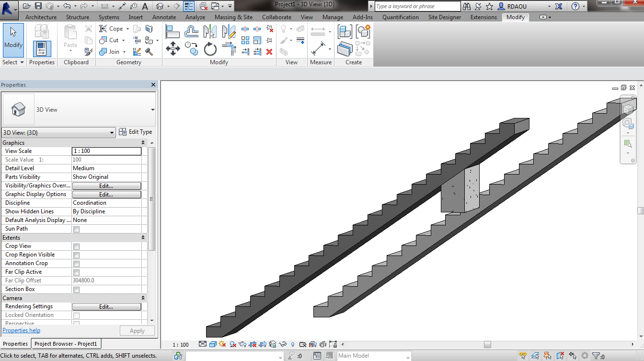Collapse the Graphics properties section

(143, 143)
